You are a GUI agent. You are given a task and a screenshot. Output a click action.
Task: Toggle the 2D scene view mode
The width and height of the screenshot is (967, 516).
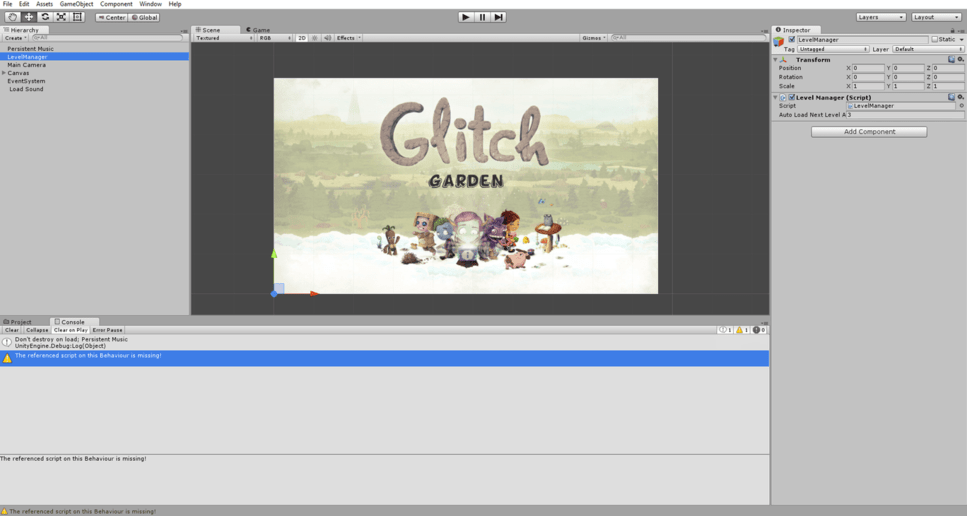302,38
